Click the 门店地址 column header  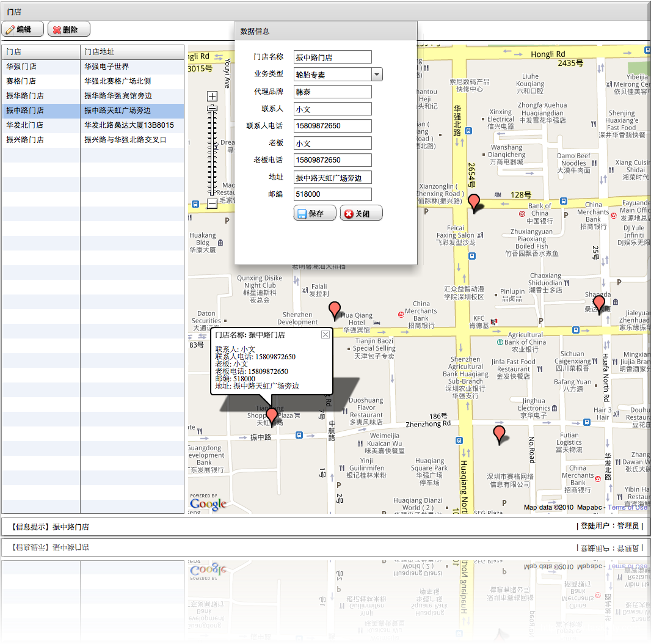(132, 51)
